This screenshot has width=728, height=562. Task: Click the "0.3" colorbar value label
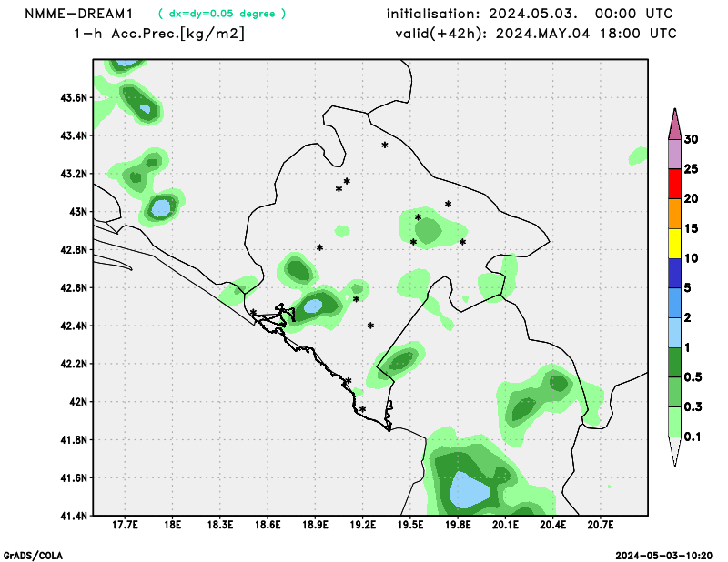coord(693,406)
